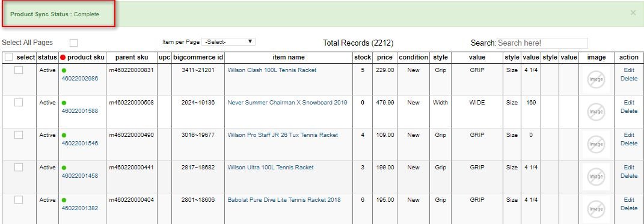Image resolution: width=644 pixels, height=224 pixels.
Task: Check the Babolat Pure Dive Lite row checkbox
Action: click(19, 200)
